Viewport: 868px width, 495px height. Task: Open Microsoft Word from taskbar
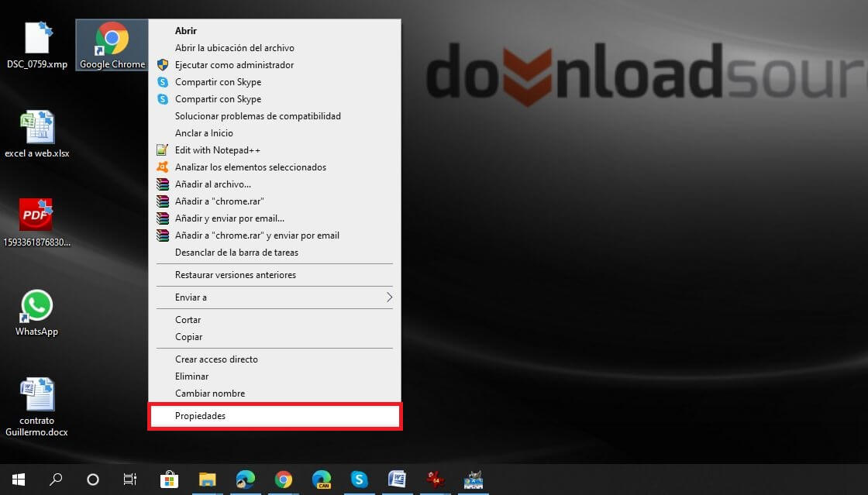click(398, 480)
